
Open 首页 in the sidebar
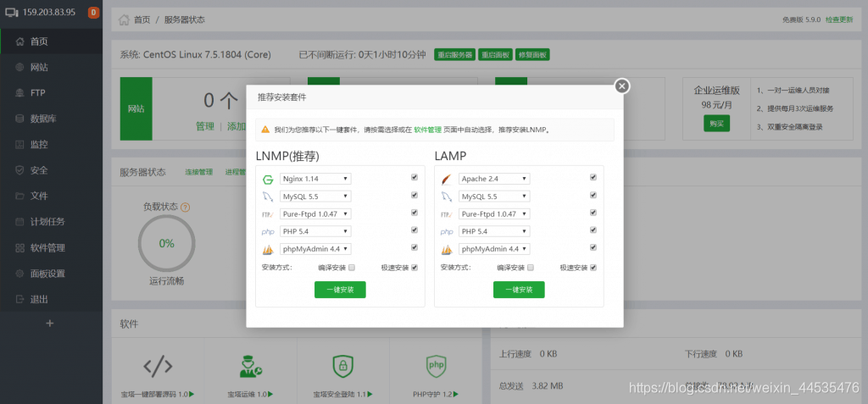[51, 42]
